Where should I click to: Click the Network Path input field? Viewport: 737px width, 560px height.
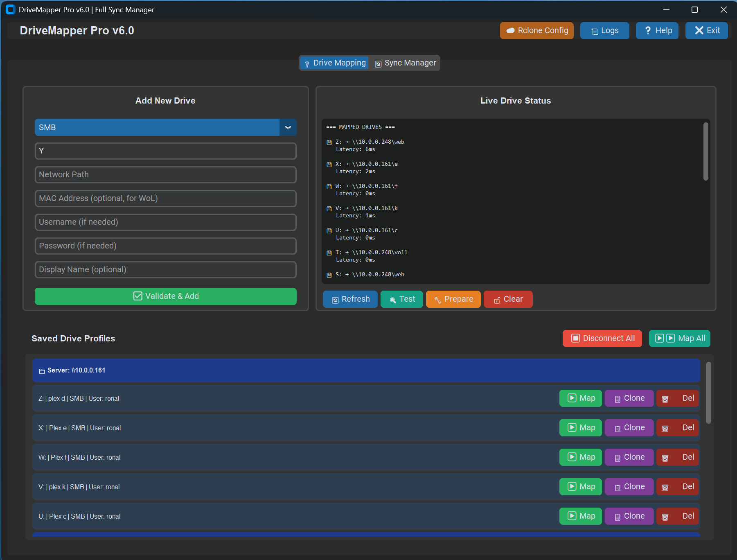pos(165,175)
